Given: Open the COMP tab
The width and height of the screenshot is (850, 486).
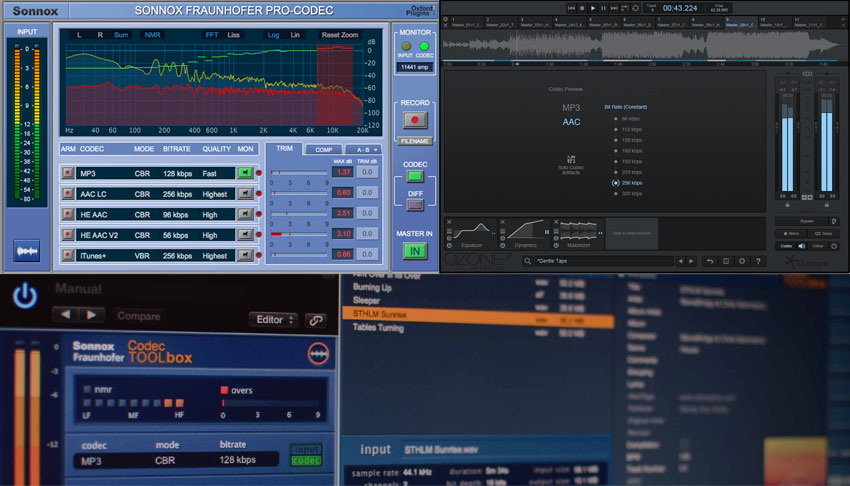Looking at the screenshot, I should [x=324, y=150].
